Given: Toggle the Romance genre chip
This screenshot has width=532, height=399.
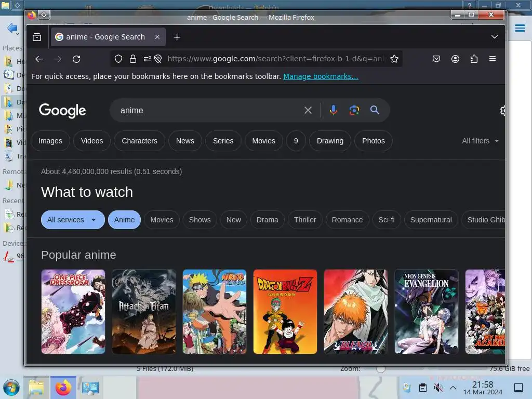Looking at the screenshot, I should coord(347,220).
